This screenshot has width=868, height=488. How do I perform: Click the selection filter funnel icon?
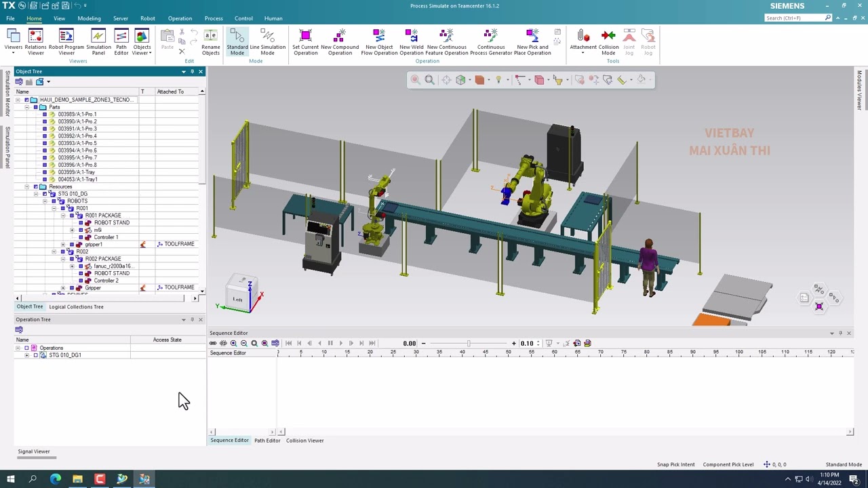558,80
